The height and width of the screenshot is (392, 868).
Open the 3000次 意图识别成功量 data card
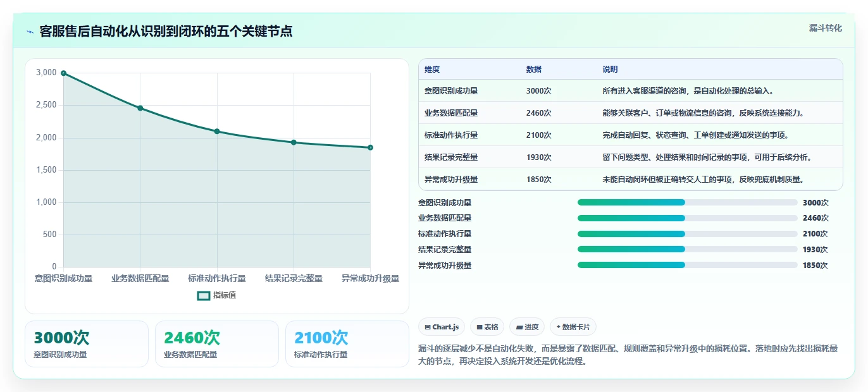87,344
